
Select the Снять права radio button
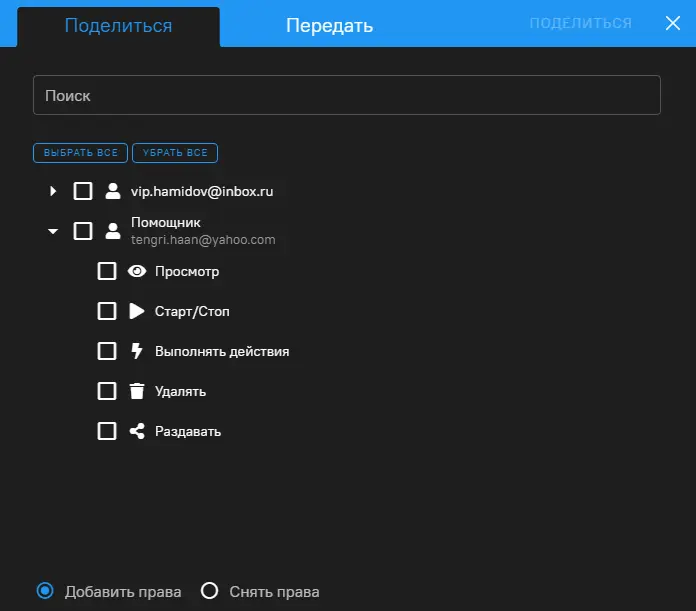point(209,591)
